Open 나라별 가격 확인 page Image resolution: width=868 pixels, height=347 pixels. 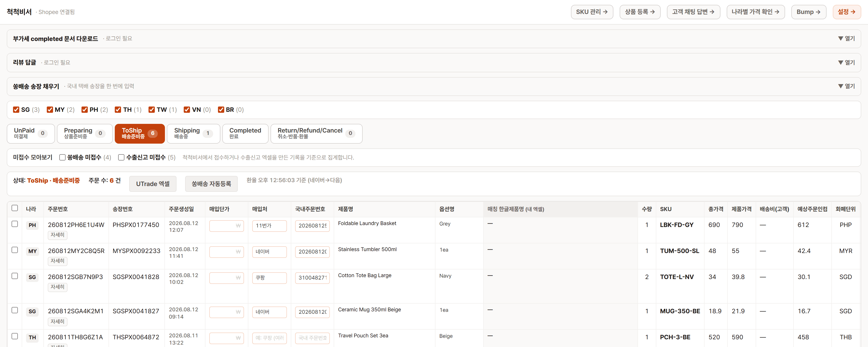tap(755, 12)
